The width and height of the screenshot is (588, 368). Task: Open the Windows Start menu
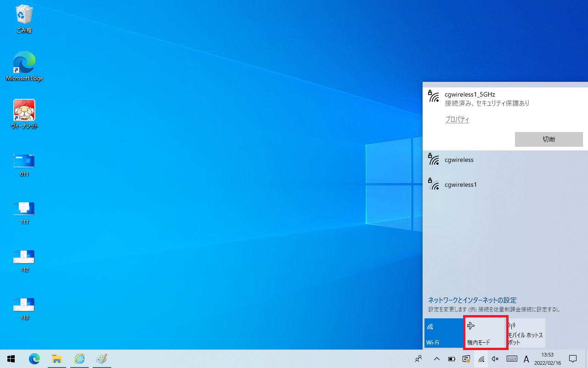(x=11, y=359)
